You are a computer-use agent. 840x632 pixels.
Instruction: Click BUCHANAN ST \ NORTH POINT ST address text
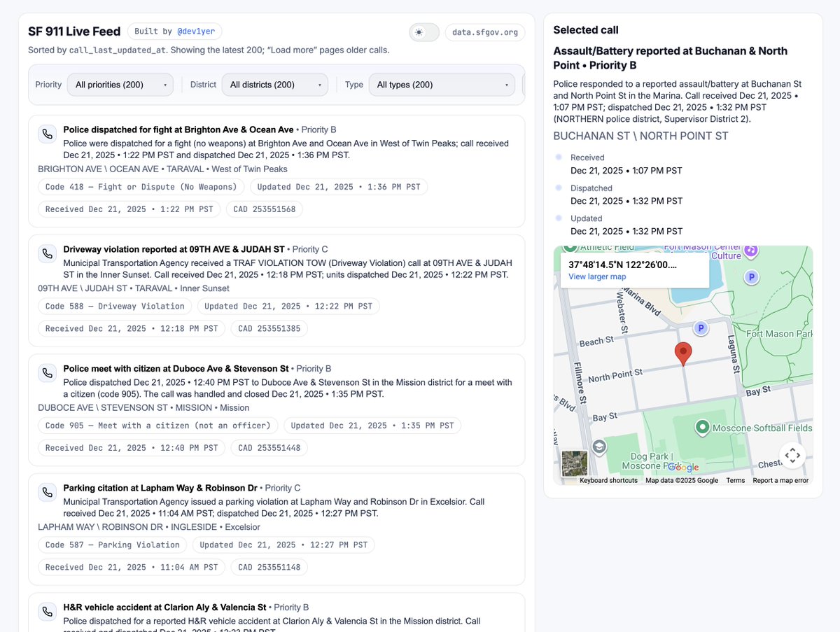coord(641,136)
